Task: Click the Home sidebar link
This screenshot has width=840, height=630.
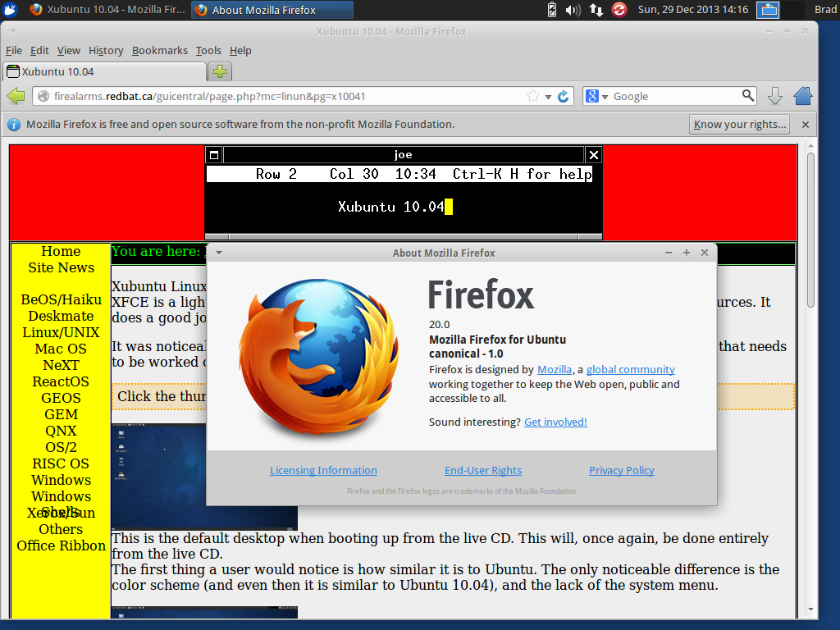Action: click(x=61, y=251)
